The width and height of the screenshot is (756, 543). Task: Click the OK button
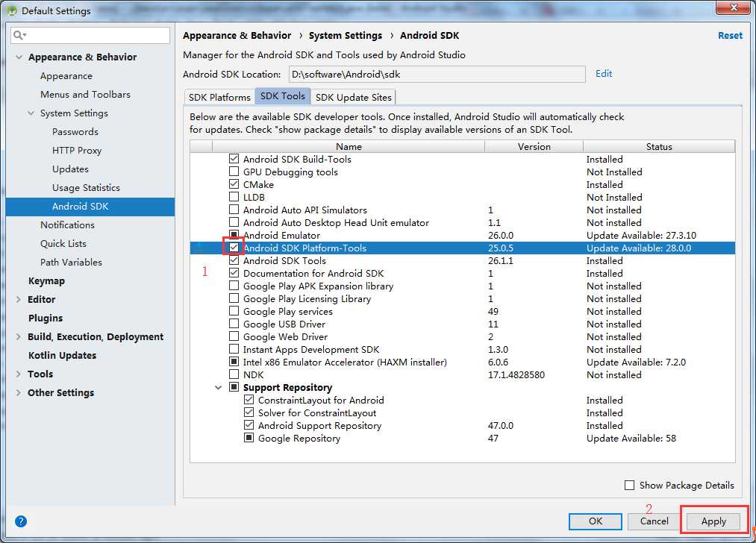coord(596,521)
